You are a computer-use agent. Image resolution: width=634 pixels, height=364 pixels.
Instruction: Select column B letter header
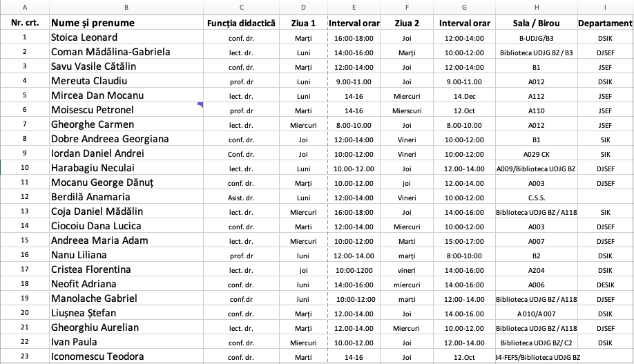tap(126, 7)
